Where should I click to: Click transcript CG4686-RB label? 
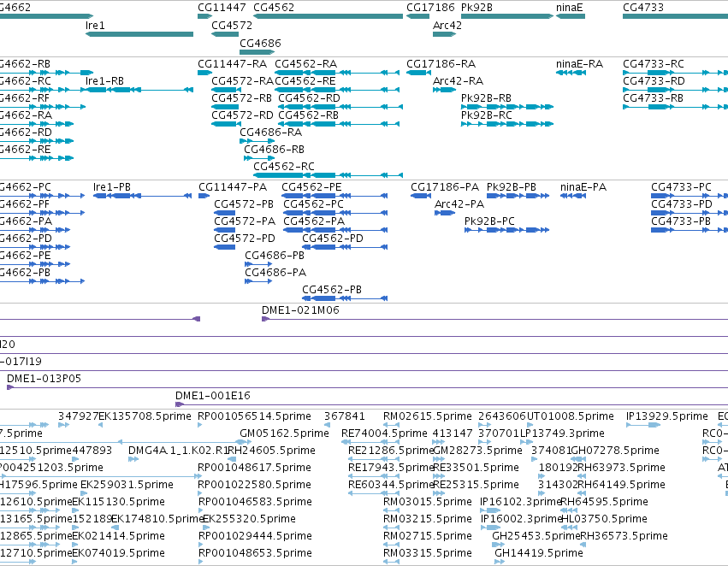274,150
